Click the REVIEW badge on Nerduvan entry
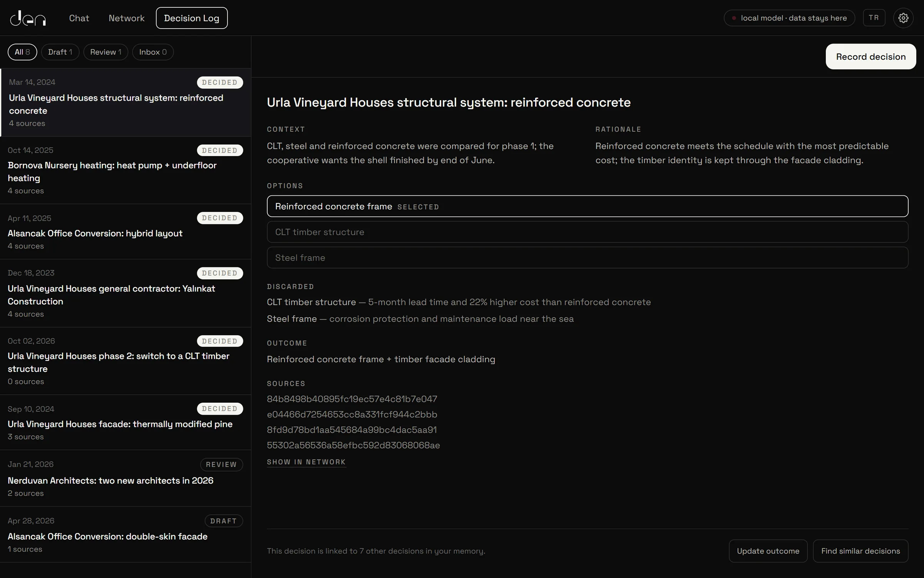The height and width of the screenshot is (578, 924). pyautogui.click(x=221, y=464)
